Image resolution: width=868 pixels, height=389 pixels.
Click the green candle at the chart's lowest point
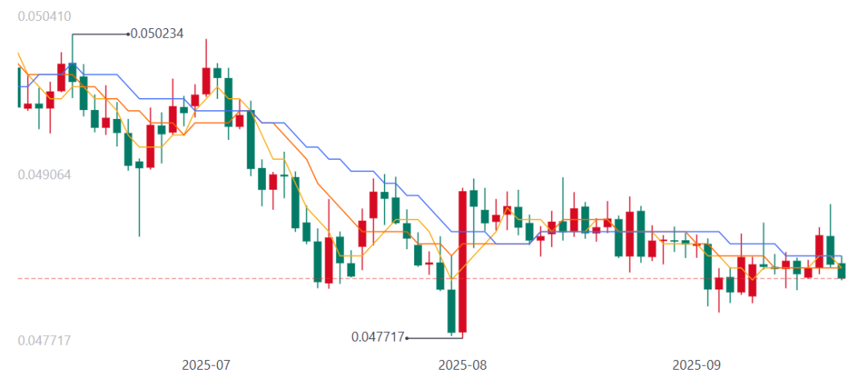[452, 311]
